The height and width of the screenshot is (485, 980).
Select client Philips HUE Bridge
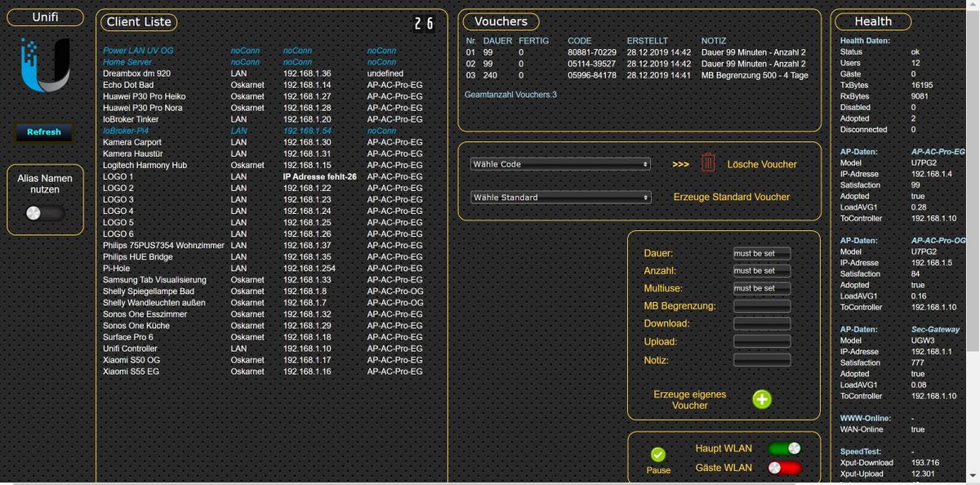[138, 256]
